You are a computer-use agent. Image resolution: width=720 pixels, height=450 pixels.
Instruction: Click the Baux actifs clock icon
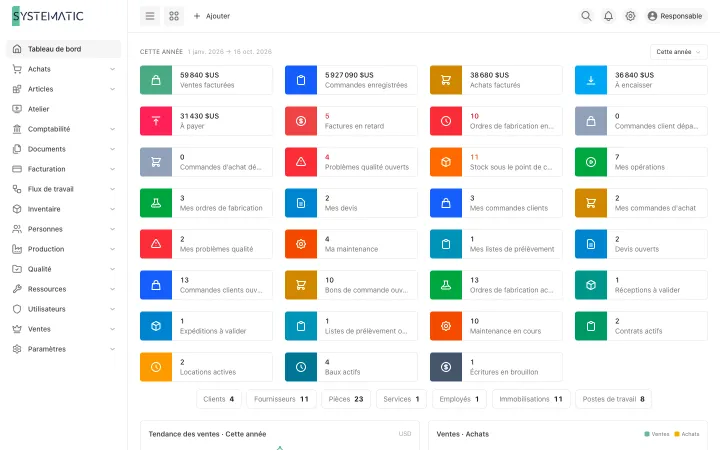pos(301,367)
